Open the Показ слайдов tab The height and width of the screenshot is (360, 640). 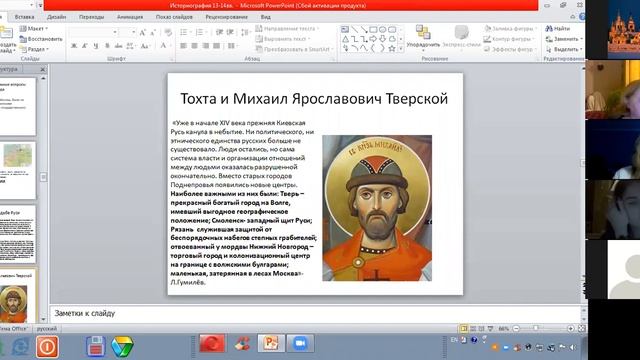coord(174,17)
